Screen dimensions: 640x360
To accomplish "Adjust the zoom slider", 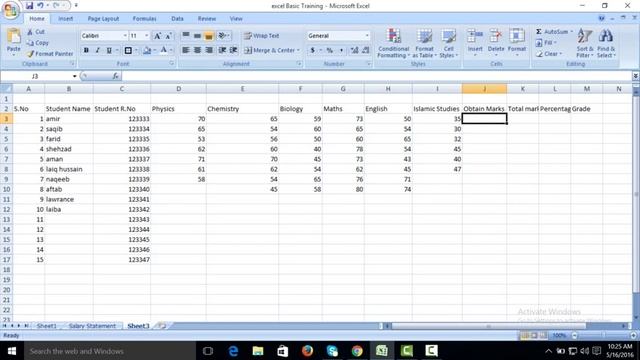I will pos(603,336).
